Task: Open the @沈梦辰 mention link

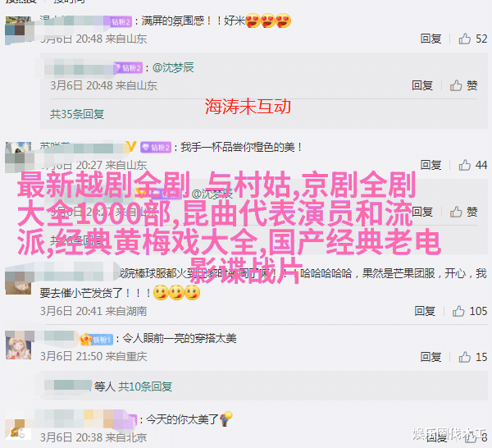Action: [173, 67]
